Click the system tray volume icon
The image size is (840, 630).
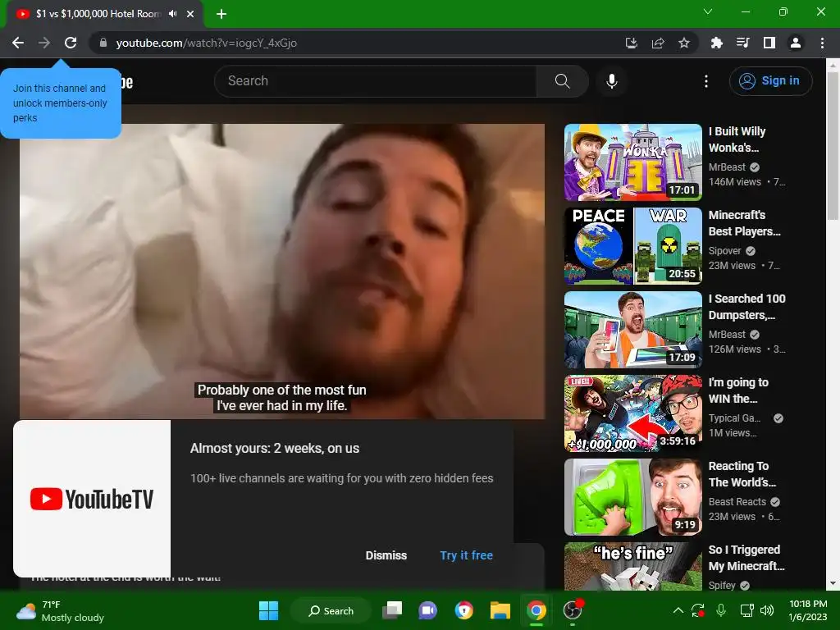767,610
